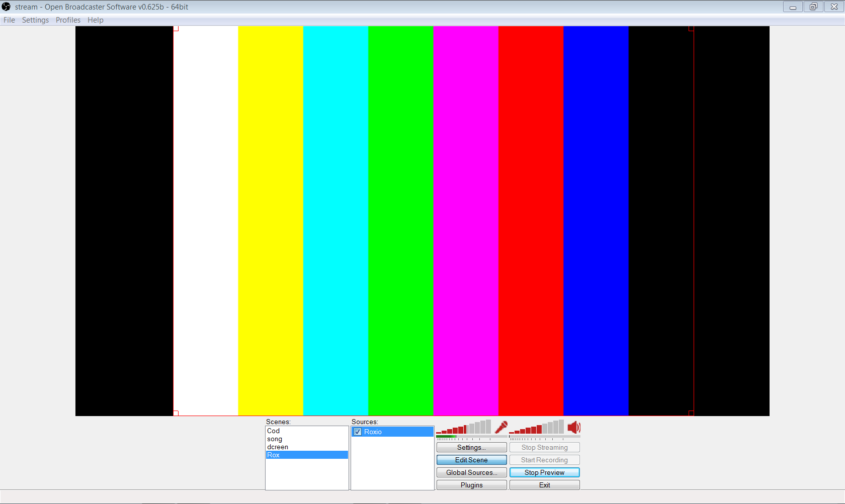
Task: Restore down the OBS window
Action: pos(813,7)
